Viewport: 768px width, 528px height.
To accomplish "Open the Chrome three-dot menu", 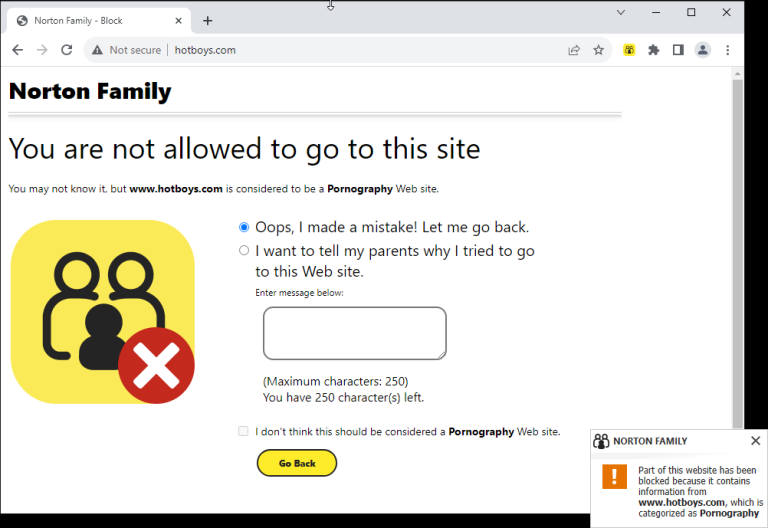I will click(x=727, y=50).
